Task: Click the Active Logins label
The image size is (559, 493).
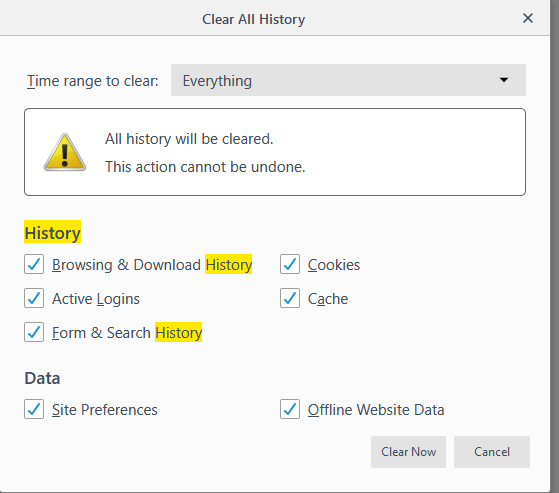Action: pos(96,299)
